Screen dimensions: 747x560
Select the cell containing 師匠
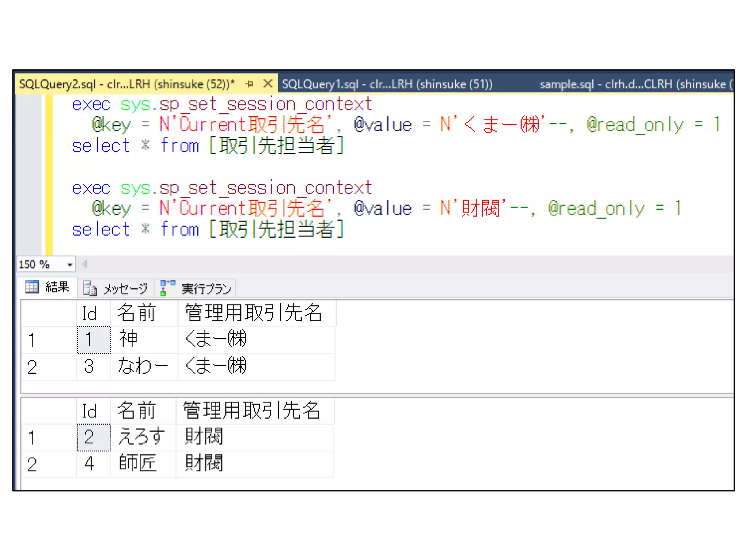click(x=137, y=464)
